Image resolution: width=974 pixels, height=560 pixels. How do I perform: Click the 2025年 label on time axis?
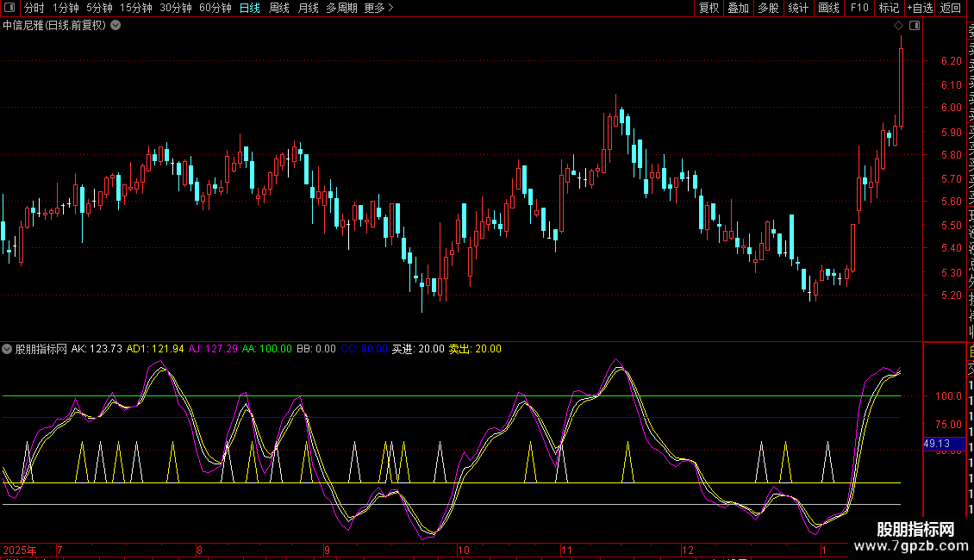[x=21, y=550]
